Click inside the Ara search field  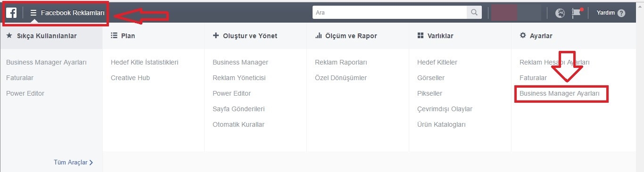pyautogui.click(x=390, y=13)
